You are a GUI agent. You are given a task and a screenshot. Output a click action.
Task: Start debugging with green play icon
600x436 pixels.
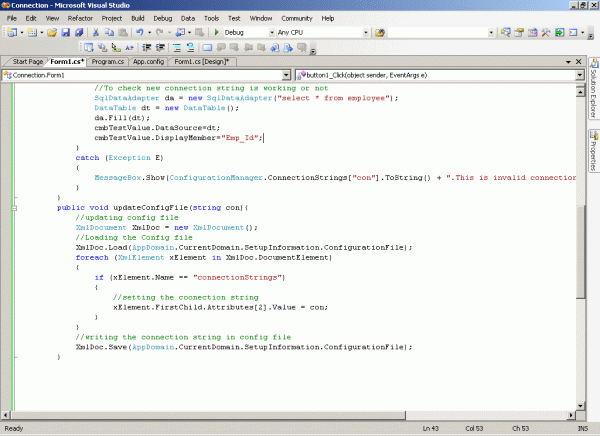[217, 33]
